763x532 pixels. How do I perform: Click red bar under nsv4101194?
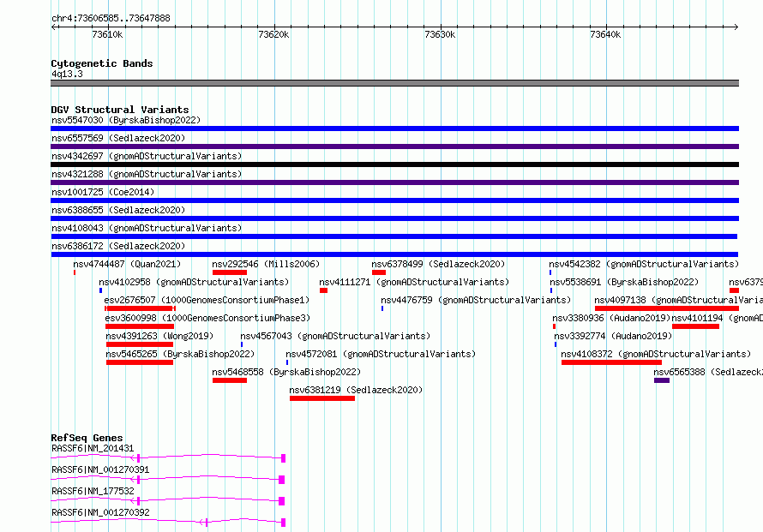695,326
